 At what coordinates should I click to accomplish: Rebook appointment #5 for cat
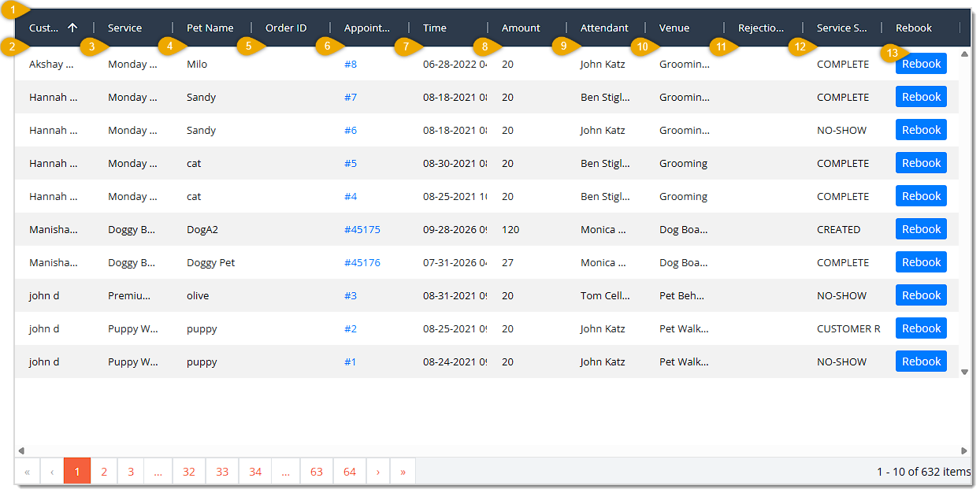point(921,163)
